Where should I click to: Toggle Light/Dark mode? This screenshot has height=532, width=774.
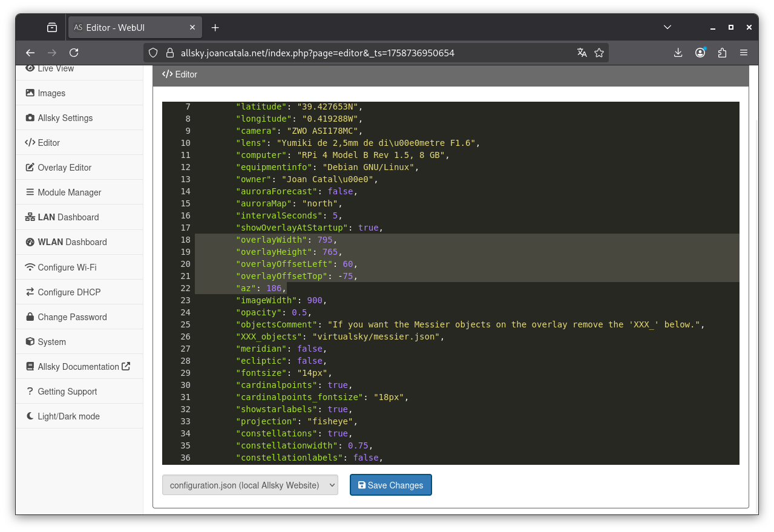[x=68, y=416]
